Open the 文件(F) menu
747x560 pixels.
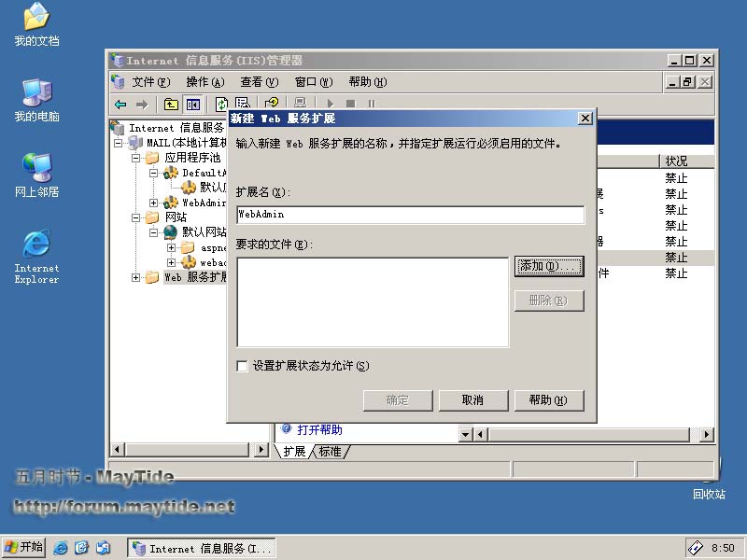[x=151, y=82]
